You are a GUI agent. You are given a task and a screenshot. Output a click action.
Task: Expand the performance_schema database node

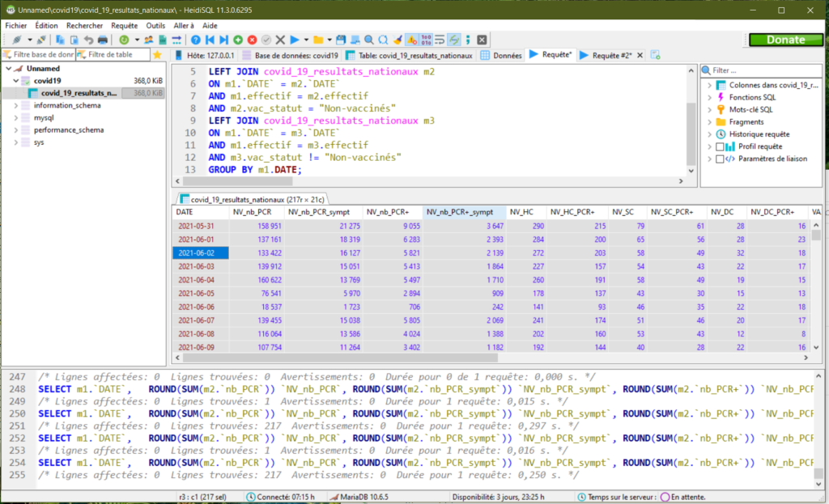coord(16,130)
